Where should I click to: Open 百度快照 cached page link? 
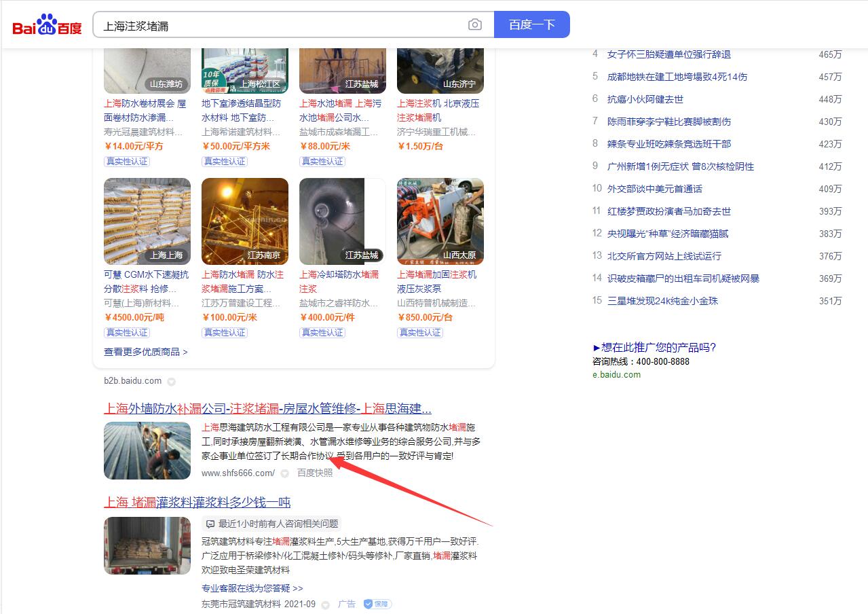315,473
